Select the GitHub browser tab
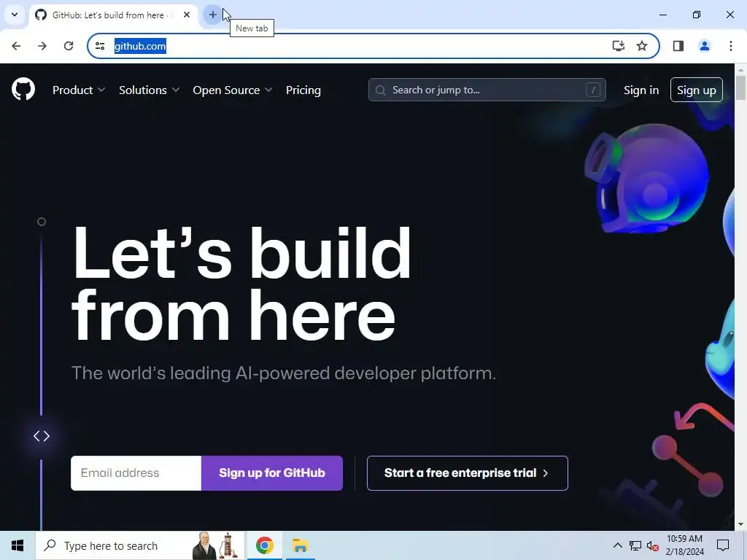 (113, 16)
